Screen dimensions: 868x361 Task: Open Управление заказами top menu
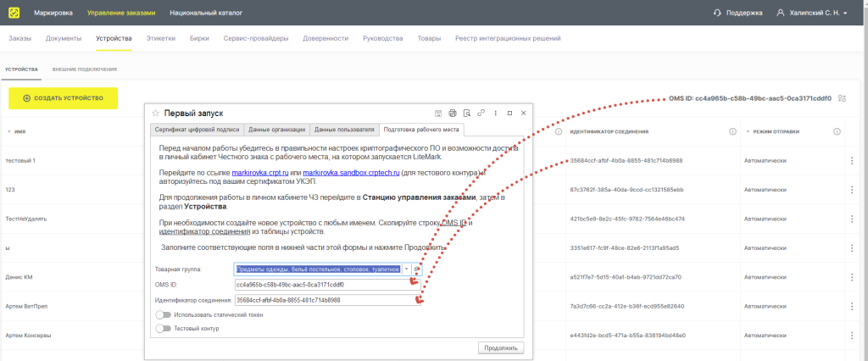pyautogui.click(x=121, y=12)
